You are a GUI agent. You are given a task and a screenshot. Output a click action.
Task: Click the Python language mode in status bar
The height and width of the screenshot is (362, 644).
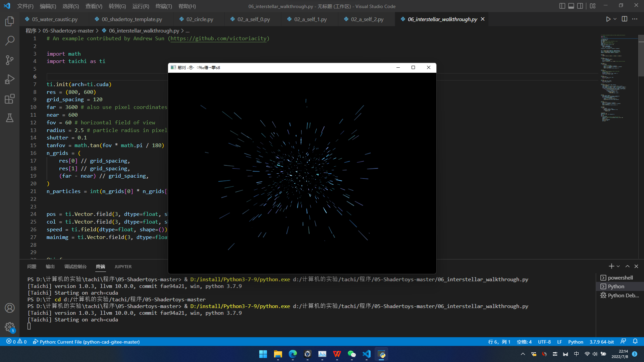click(x=576, y=342)
